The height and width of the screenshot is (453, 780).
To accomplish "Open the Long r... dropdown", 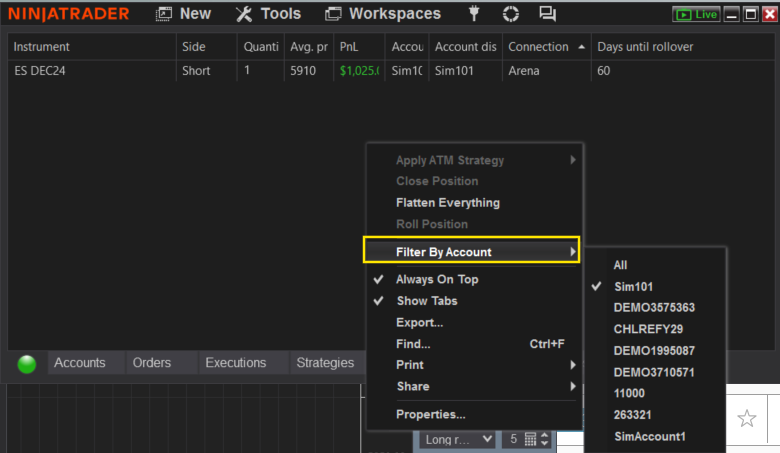I will click(457, 439).
